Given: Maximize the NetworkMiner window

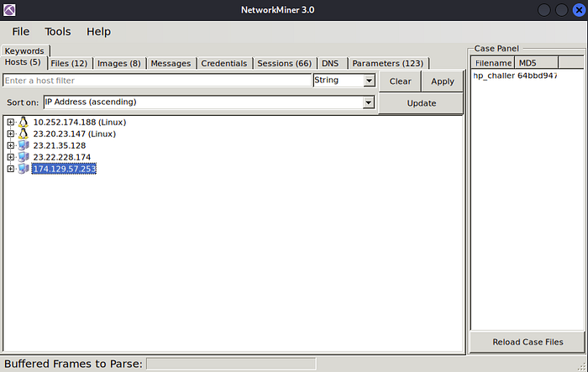Looking at the screenshot, I should coord(561,10).
